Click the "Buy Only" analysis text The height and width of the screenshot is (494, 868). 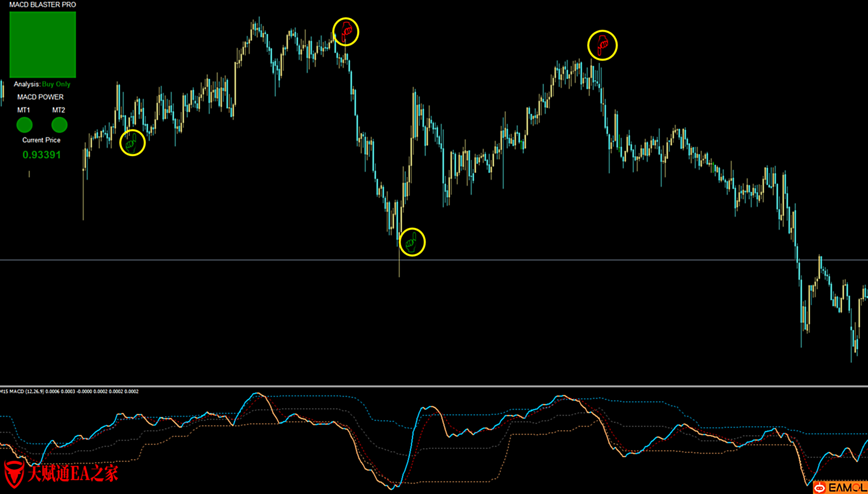[x=56, y=84]
